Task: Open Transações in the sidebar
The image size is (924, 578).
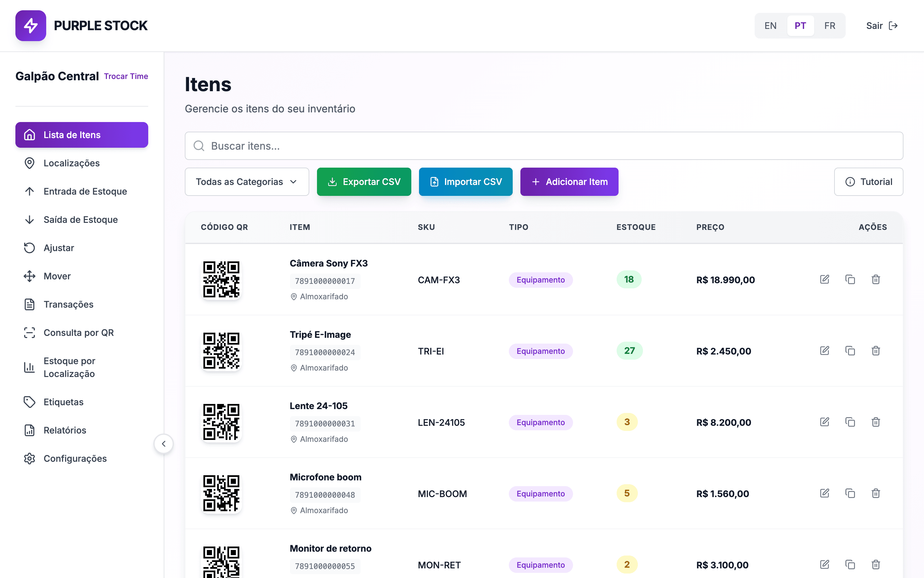Action: (82, 305)
